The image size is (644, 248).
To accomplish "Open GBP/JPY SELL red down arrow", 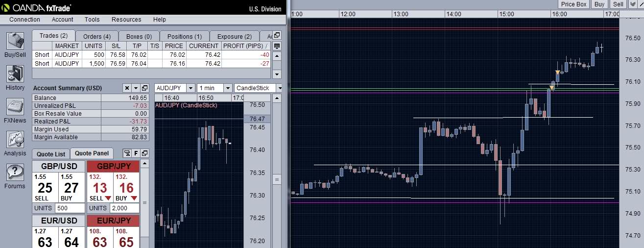I will (108, 198).
